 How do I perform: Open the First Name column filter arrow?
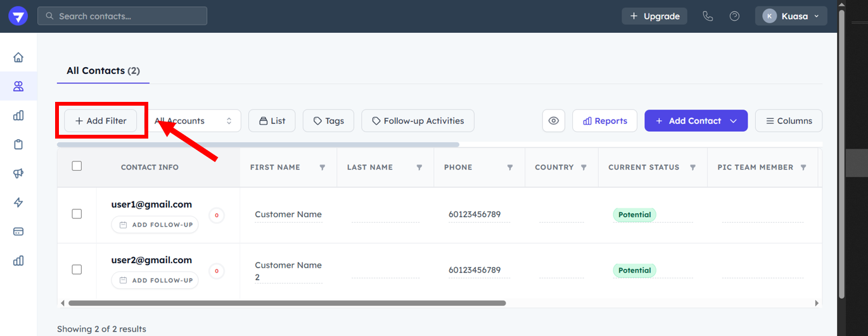tap(322, 168)
